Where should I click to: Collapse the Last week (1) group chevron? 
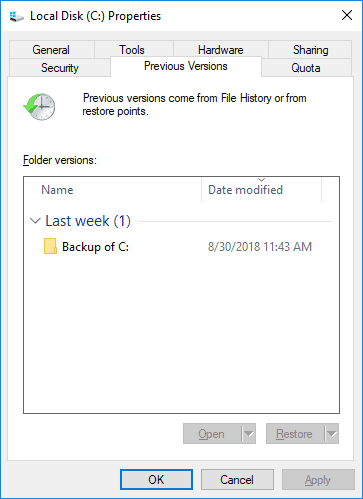[35, 221]
